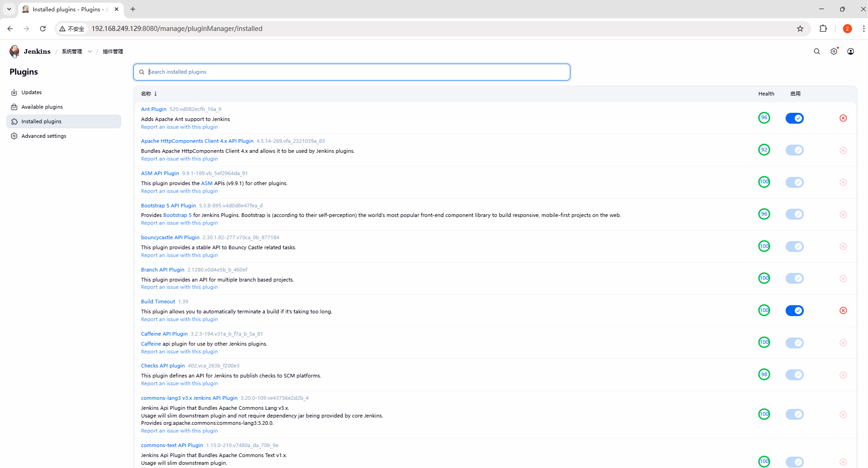Select Installed plugins in sidebar

64,121
